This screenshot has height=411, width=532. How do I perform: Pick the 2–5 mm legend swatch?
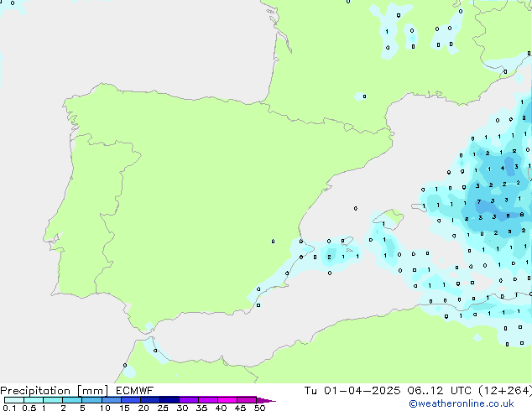pos(72,400)
